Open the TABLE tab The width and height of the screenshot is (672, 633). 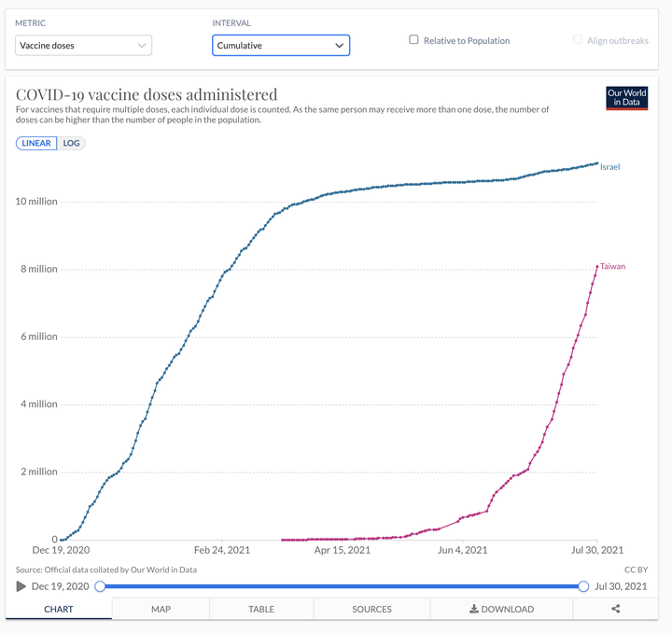[x=261, y=609]
